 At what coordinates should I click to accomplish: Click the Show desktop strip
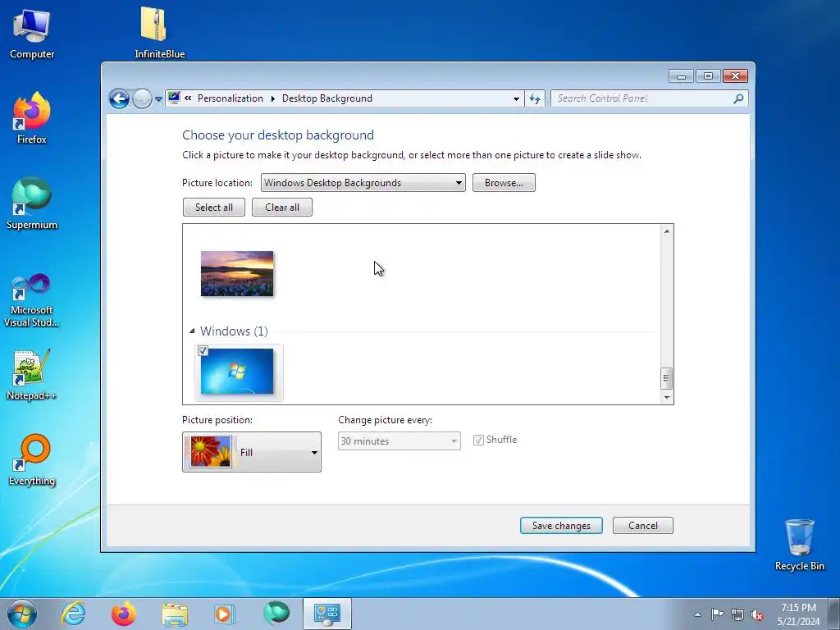coord(834,614)
